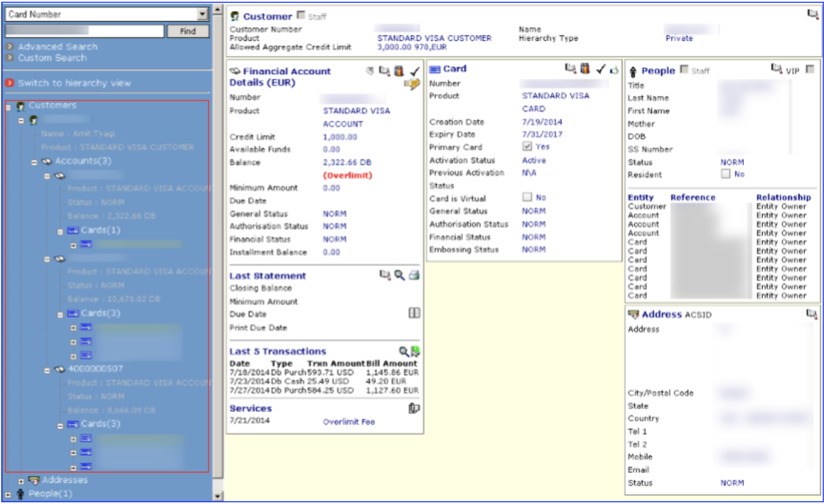The width and height of the screenshot is (824, 504).
Task: Click the edit icon in Card panel header
Action: [570, 68]
